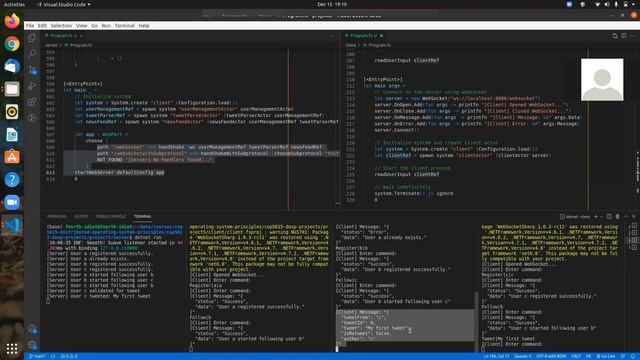Open the Manage gear in activity bar
This screenshot has width=640, height=360.
32,345
